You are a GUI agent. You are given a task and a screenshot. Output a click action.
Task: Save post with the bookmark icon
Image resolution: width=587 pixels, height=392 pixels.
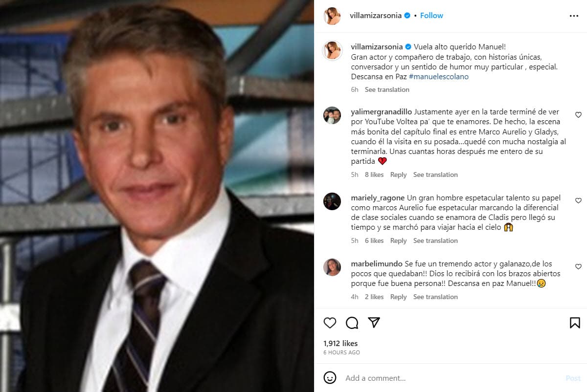(x=575, y=323)
